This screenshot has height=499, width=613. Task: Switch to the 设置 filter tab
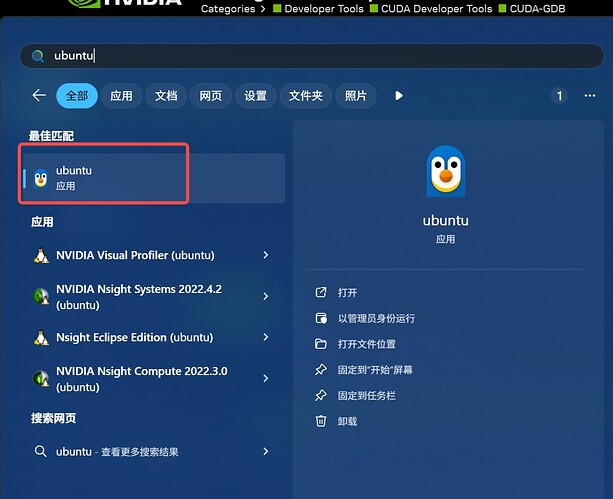[x=256, y=96]
